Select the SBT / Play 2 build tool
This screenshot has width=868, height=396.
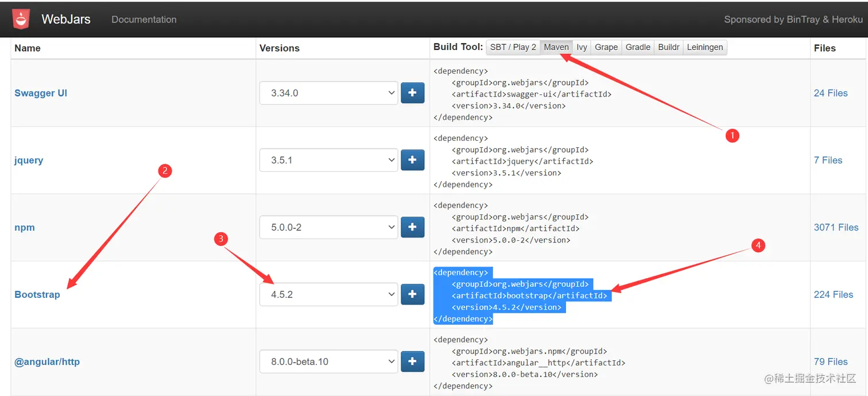coord(513,47)
